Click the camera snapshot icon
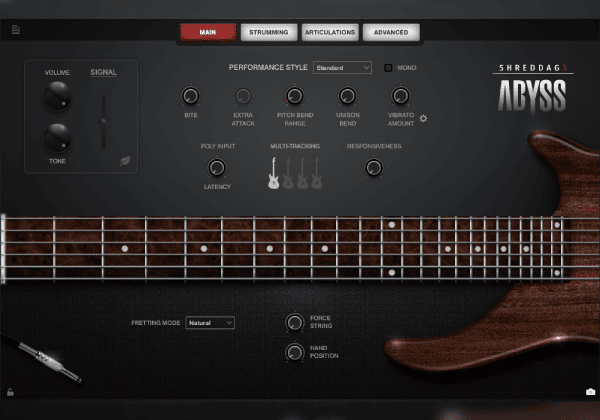The image size is (600, 420). [x=590, y=391]
